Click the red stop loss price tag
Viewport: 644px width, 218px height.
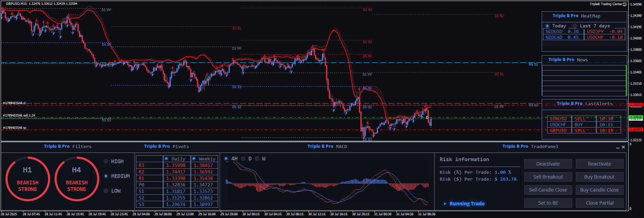pyautogui.click(x=635, y=105)
